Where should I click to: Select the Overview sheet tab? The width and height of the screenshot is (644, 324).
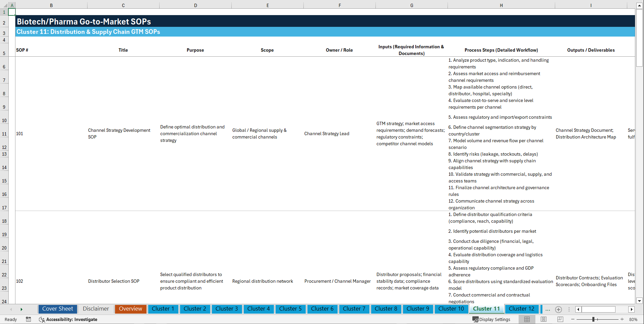130,309
